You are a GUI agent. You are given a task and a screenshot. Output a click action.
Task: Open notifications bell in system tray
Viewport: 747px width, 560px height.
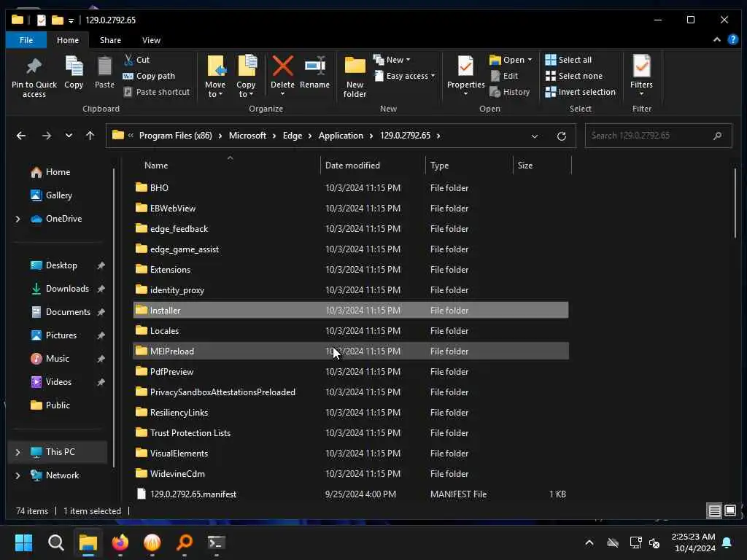727,542
